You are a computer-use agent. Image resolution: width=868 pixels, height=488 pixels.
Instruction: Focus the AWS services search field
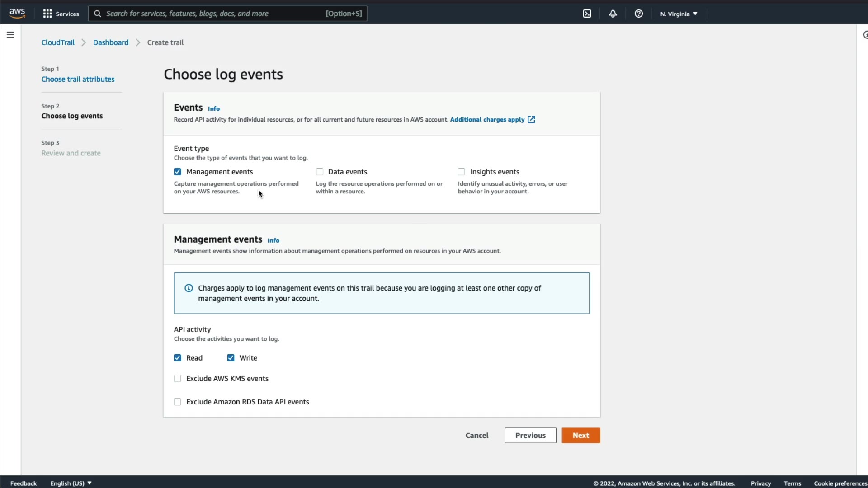[212, 14]
